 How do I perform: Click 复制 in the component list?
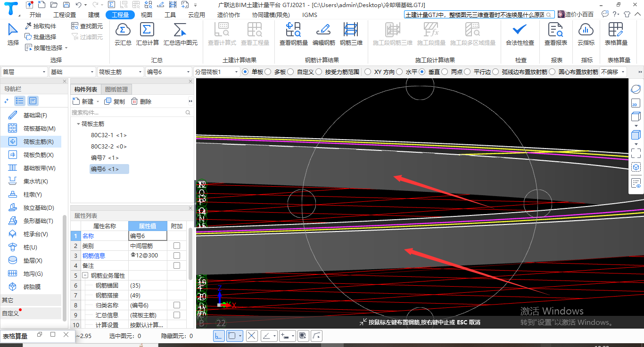click(115, 101)
